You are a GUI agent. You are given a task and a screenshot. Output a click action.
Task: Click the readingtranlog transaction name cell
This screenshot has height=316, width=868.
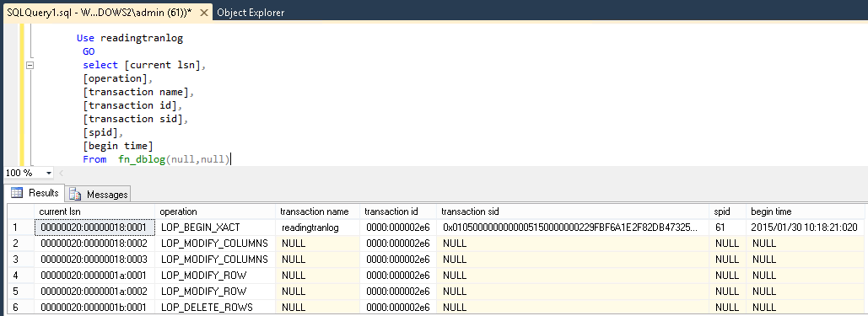click(318, 228)
